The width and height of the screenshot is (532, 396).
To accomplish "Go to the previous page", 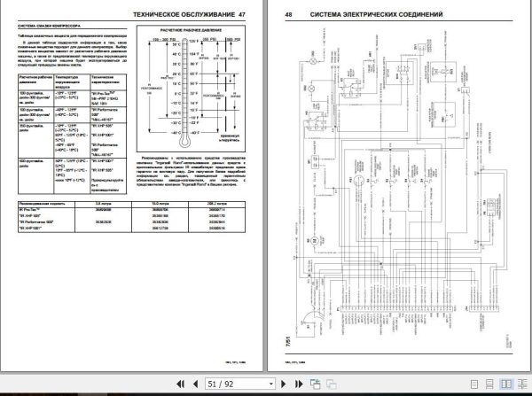I will pyautogui.click(x=195, y=384).
